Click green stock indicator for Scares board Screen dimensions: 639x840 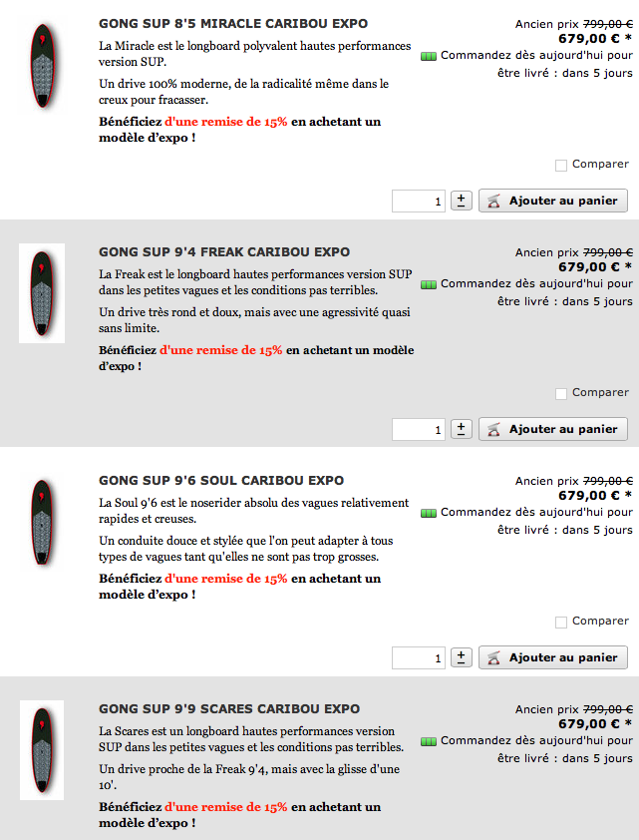click(429, 741)
